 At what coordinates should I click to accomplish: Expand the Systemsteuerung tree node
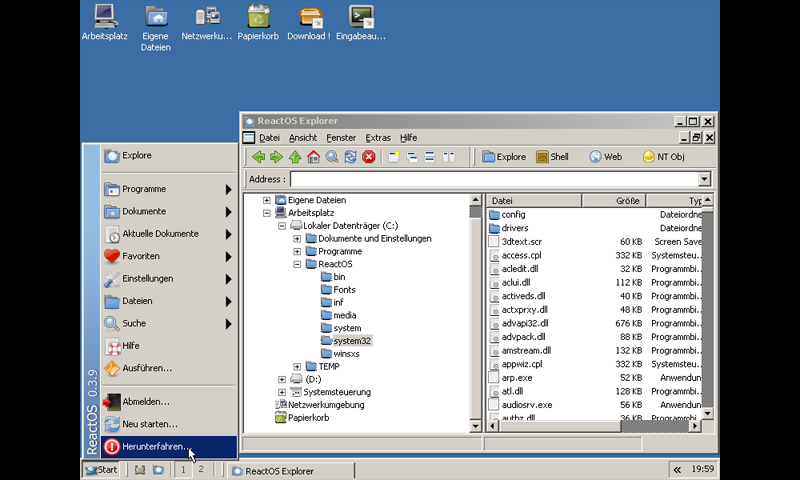click(282, 392)
